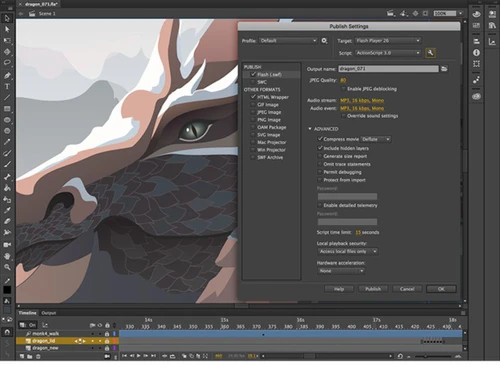
Task: Click the Help button
Action: coord(339,289)
